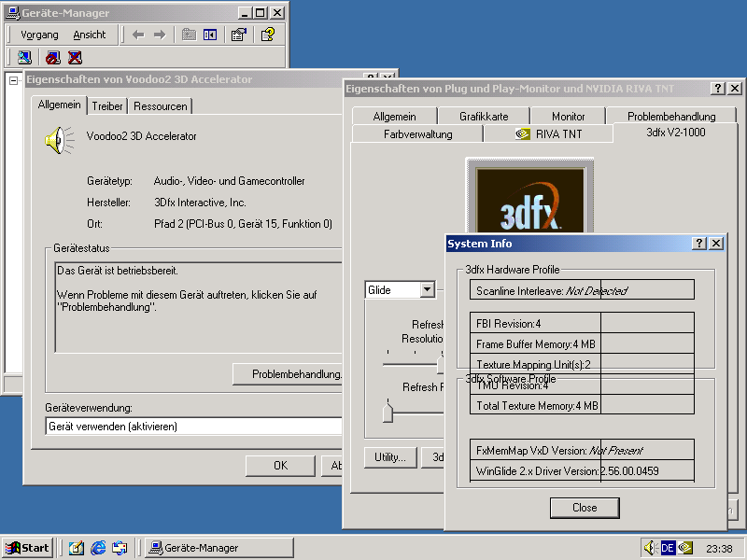The image size is (747, 560).
Task: Open properties via the toolbar properties icon
Action: click(237, 35)
